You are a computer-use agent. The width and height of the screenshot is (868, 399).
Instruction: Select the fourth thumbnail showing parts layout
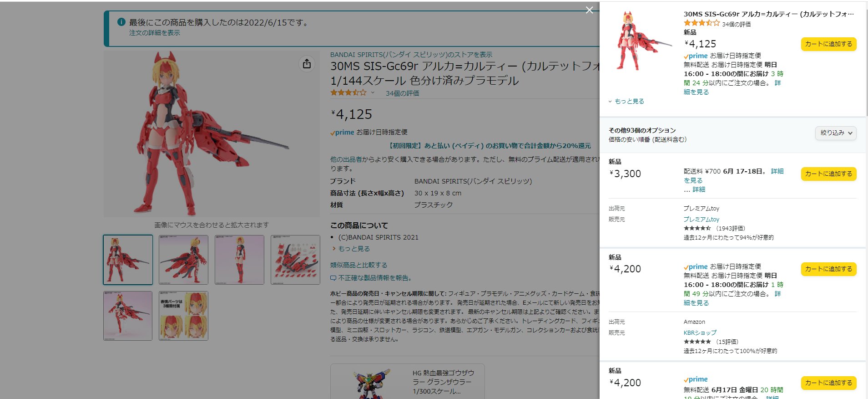coord(295,260)
